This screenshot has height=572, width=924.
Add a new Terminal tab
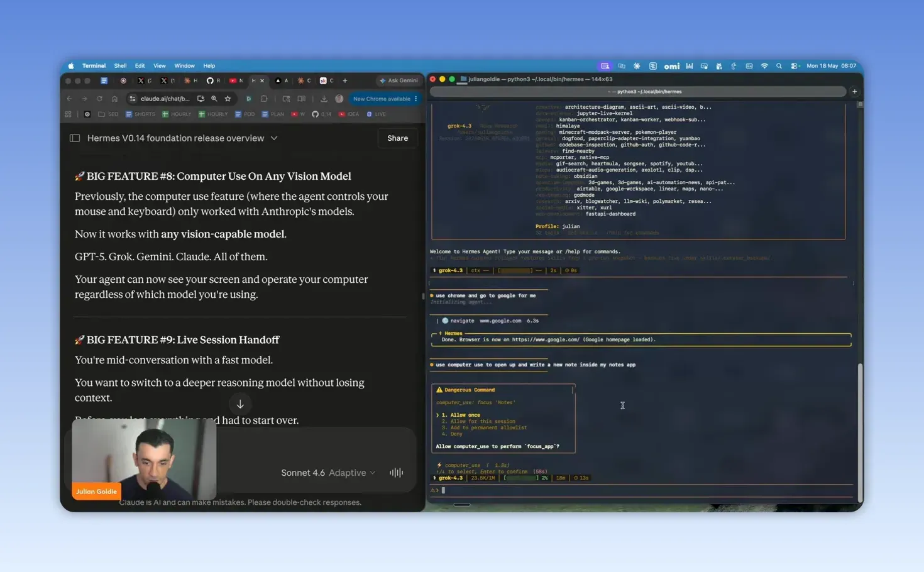tap(854, 92)
